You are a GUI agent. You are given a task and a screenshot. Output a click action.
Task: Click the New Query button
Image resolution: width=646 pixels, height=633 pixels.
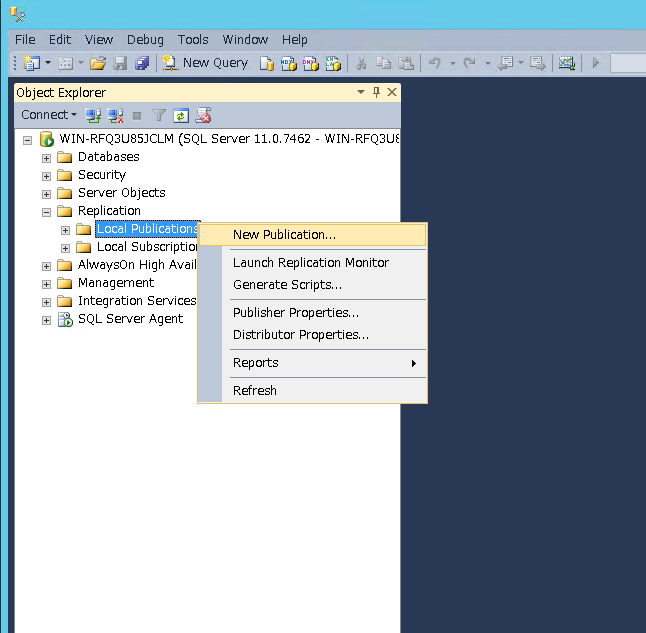(x=205, y=63)
